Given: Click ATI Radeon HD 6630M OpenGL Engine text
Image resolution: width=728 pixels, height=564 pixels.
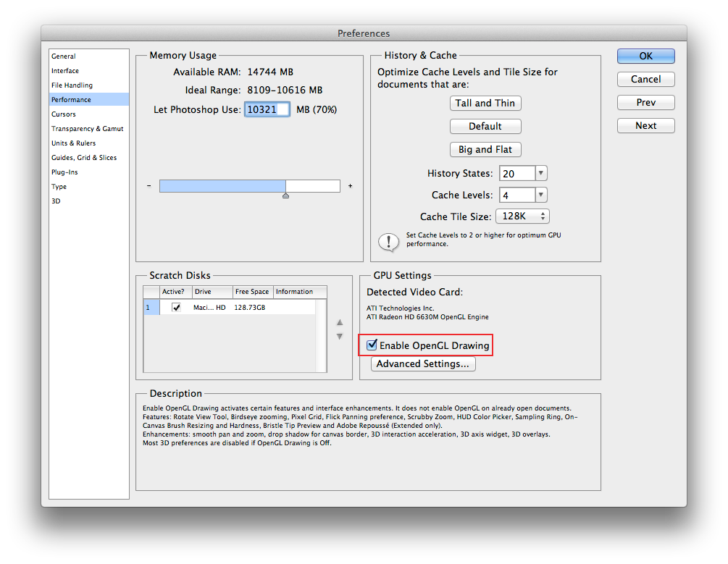Looking at the screenshot, I should tap(427, 317).
